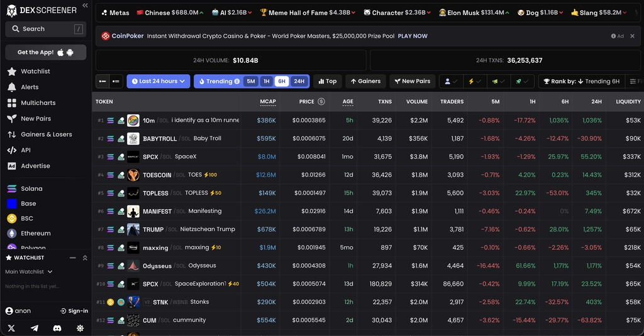Collapse the sidebar with double chevron
Viewport: 644px width, 336px height.
pos(85,5)
